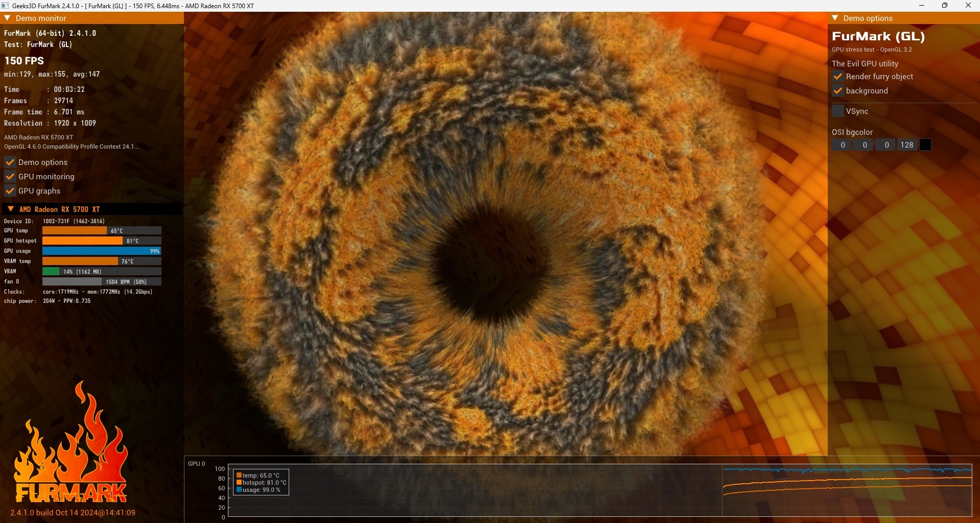Collapse the right-side Demo options panel triangle
Screen dimensions: 980x523
click(835, 18)
